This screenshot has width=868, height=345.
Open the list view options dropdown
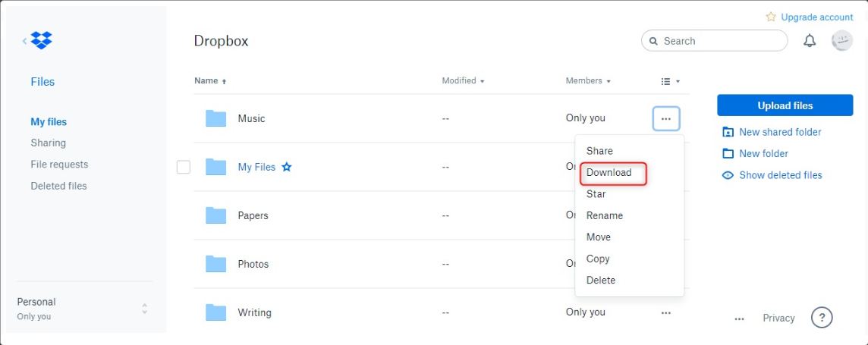[x=670, y=81]
